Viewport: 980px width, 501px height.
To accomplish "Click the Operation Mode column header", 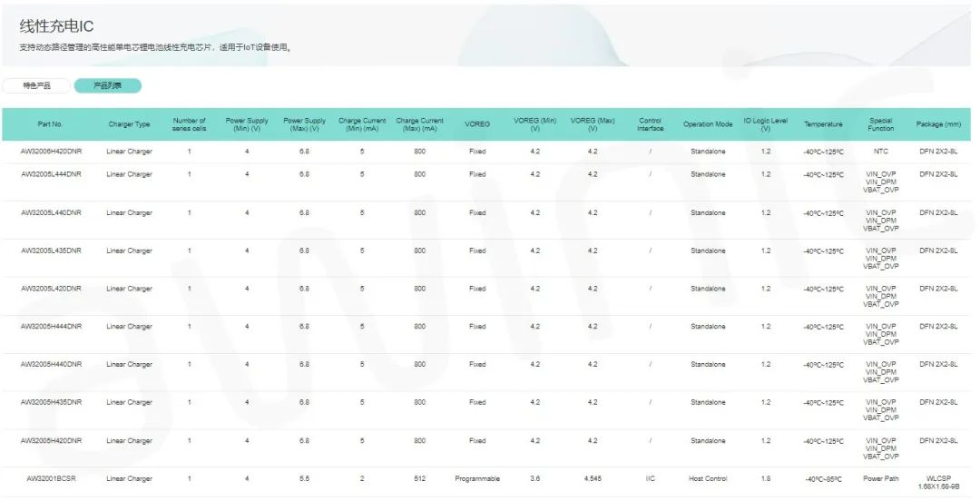I will point(708,124).
